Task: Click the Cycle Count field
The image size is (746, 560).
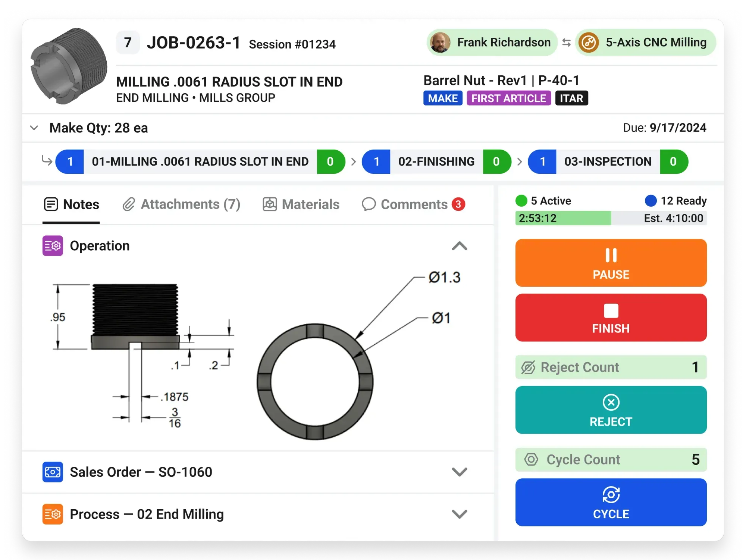Action: tap(611, 460)
